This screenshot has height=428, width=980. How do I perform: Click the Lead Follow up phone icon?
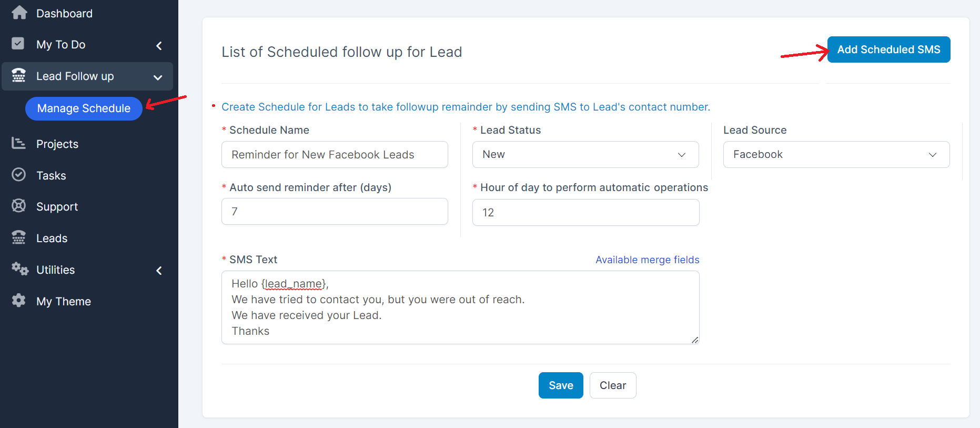tap(19, 75)
